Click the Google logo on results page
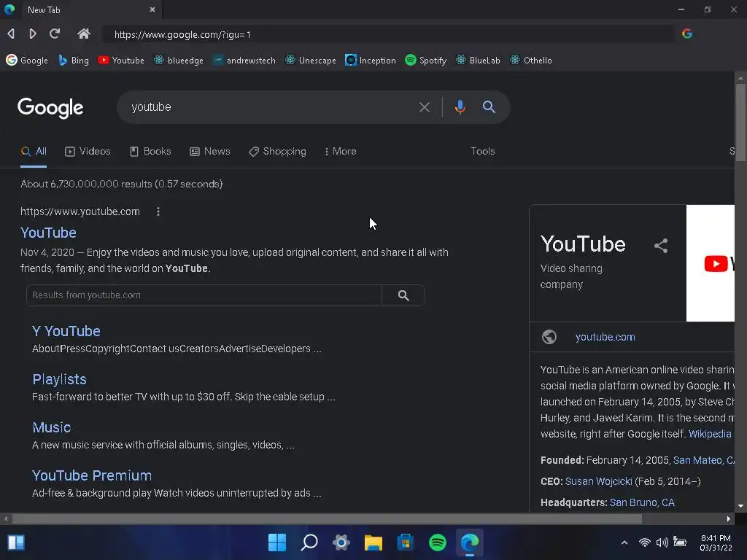Viewport: 747px width, 560px height. pos(50,108)
